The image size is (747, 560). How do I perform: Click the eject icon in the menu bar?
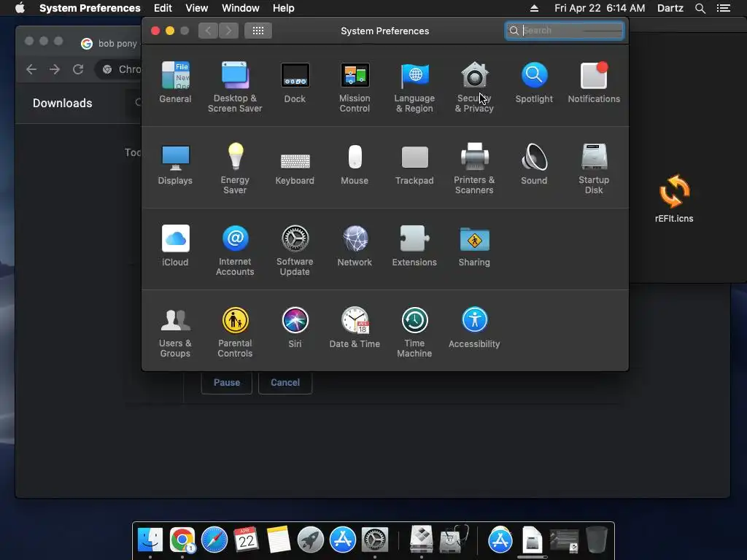[x=534, y=8]
